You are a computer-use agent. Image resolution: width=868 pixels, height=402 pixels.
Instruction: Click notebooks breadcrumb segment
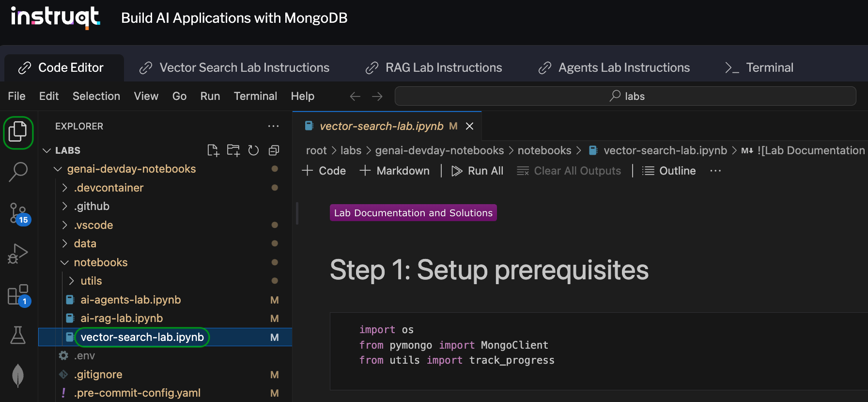[544, 150]
